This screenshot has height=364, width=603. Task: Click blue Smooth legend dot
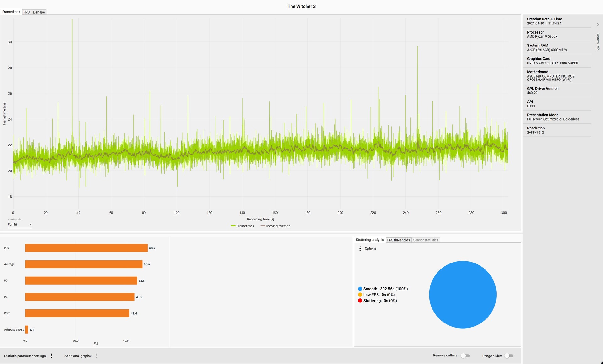pos(360,289)
